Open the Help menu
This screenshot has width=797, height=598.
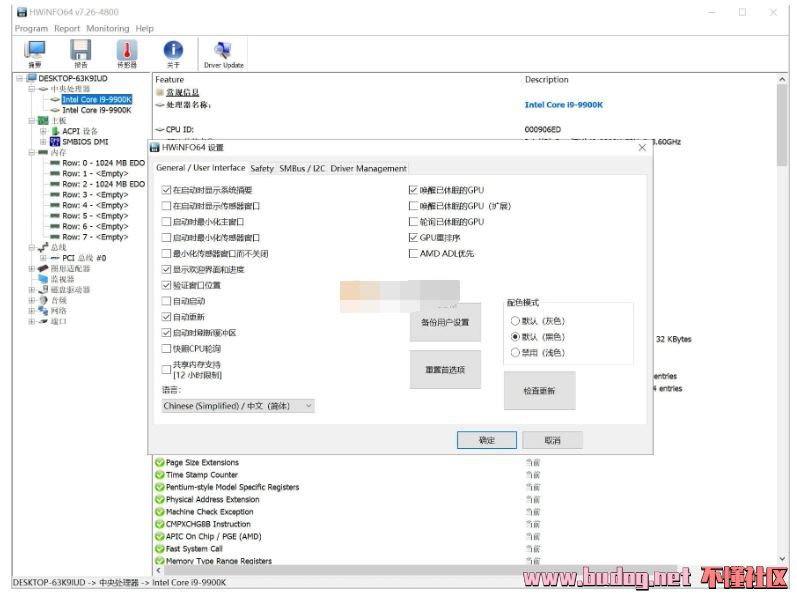(144, 28)
